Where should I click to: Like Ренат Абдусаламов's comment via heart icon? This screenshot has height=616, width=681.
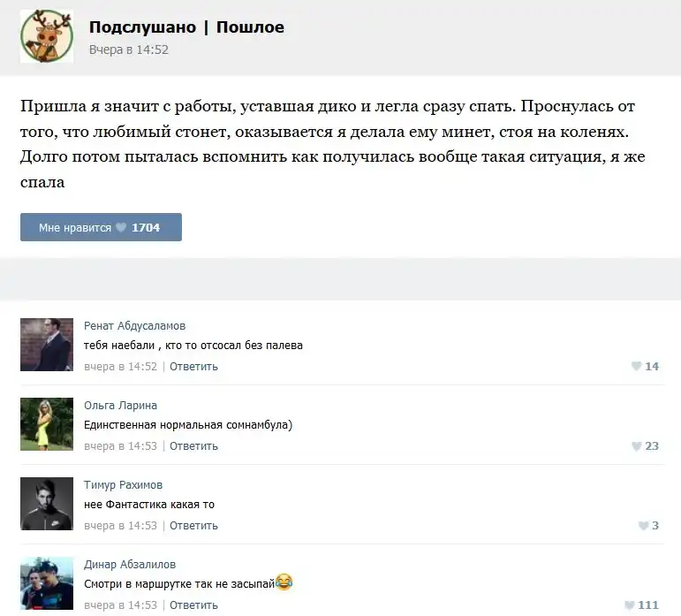[x=636, y=367]
